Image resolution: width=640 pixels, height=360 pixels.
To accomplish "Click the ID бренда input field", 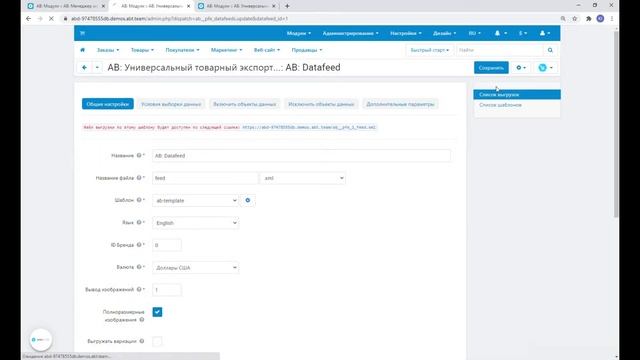I will [167, 245].
